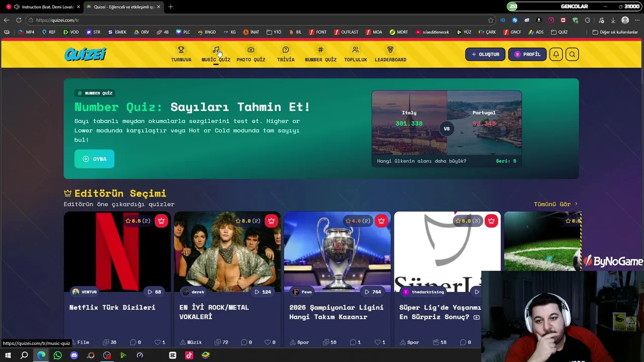644x362 pixels.
Task: Open the Leaderboard page
Action: point(390,54)
